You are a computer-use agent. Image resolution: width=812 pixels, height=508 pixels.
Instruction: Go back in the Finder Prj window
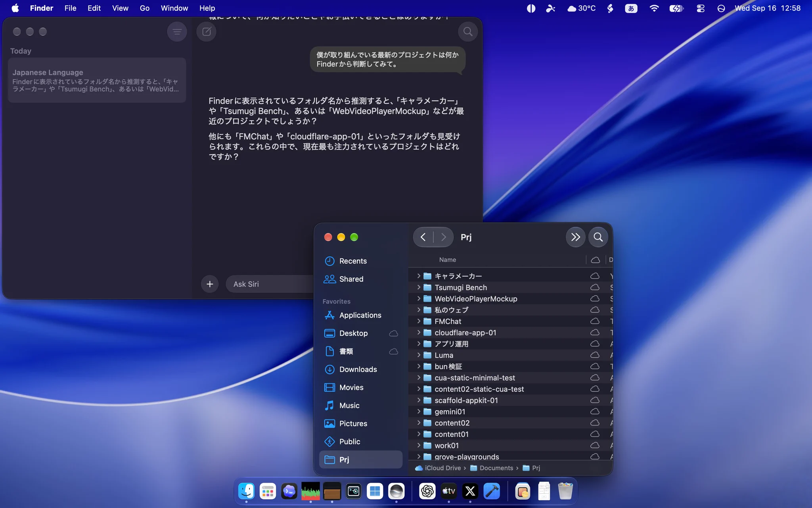point(423,237)
